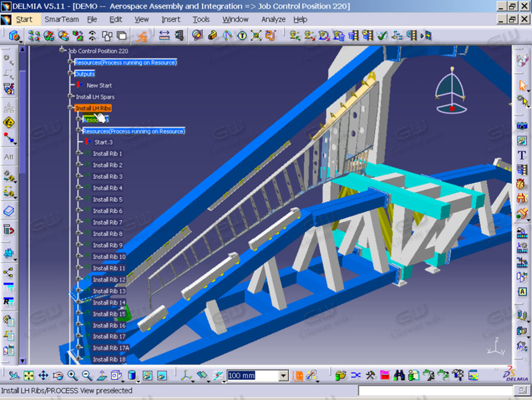The width and height of the screenshot is (532, 400).
Task: Expand the Install Rib 5 node
Action: 78,199
